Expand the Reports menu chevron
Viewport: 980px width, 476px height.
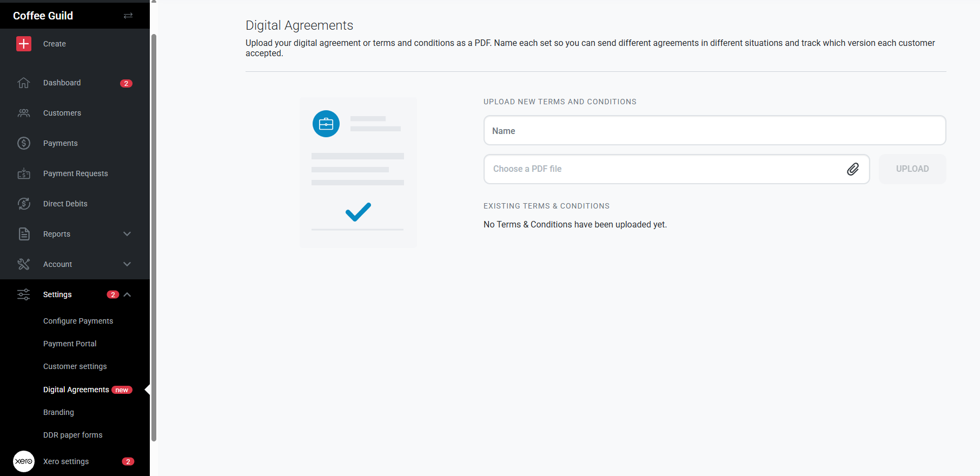[127, 234]
